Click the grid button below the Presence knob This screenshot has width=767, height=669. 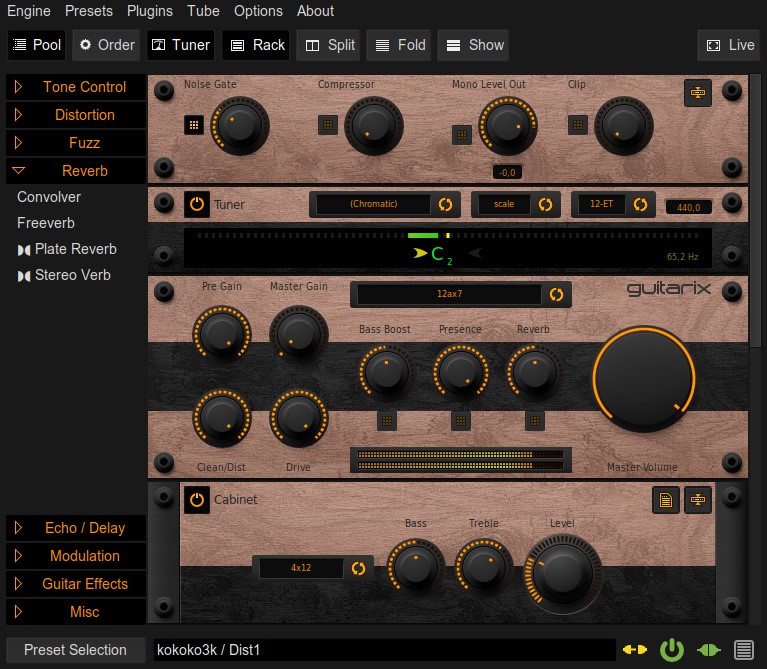click(461, 420)
